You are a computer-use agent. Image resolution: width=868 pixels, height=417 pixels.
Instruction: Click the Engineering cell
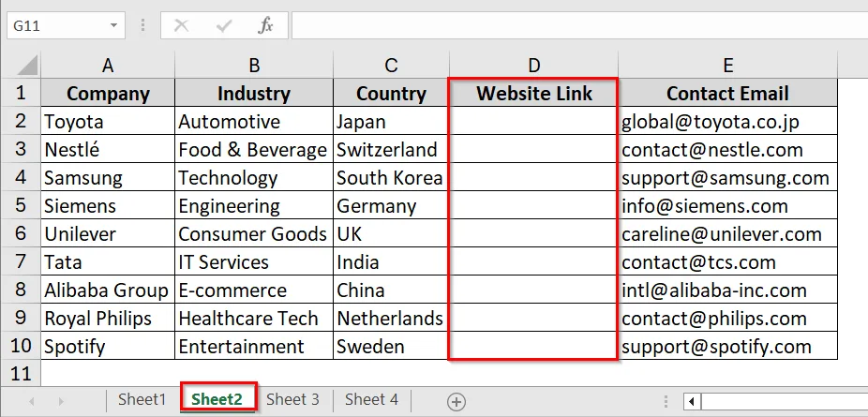[x=254, y=206]
